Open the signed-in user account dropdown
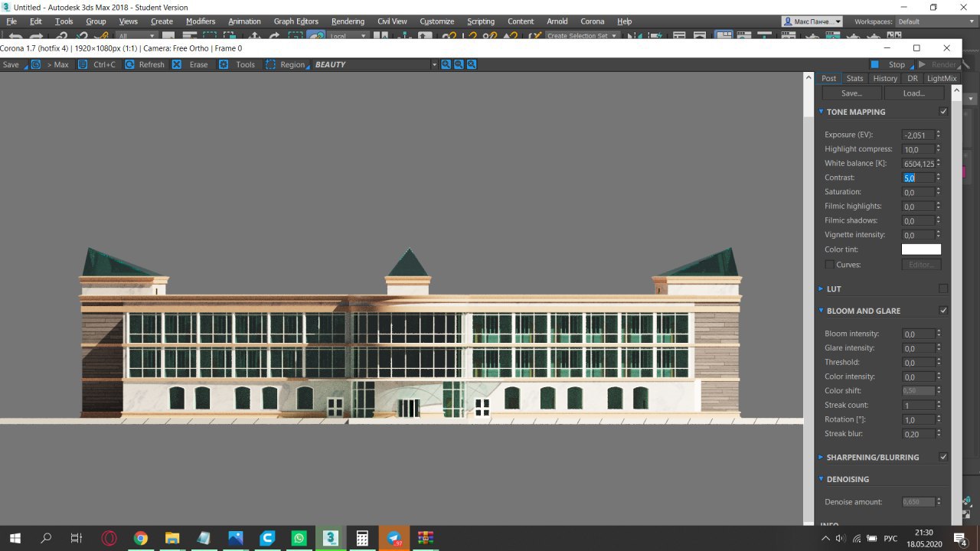This screenshot has height=551, width=980. 812,21
